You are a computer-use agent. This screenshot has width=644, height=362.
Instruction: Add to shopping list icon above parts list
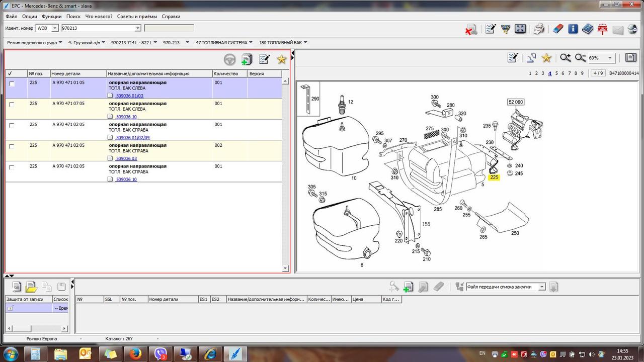pyautogui.click(x=247, y=60)
